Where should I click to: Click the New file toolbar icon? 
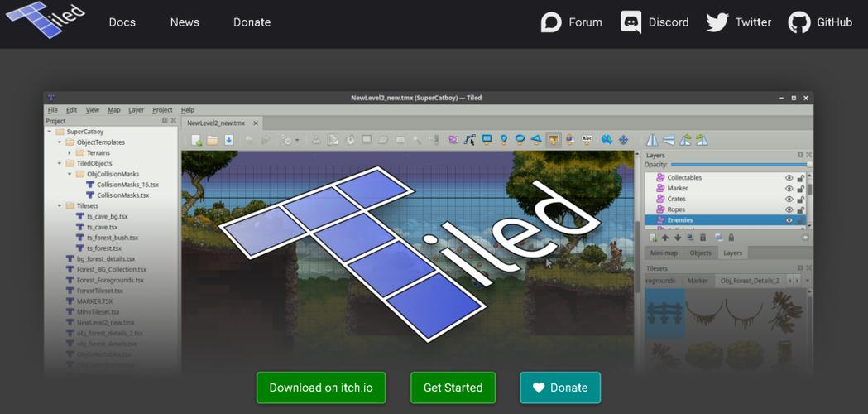[196, 140]
